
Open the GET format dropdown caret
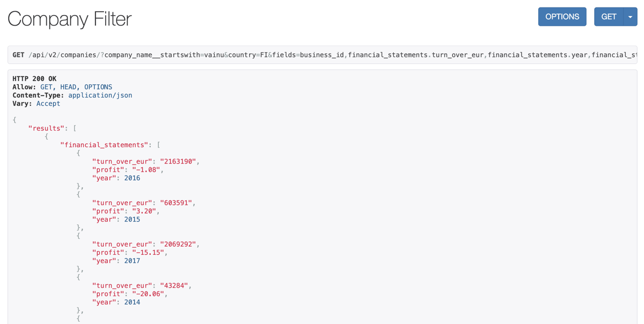[x=630, y=17]
